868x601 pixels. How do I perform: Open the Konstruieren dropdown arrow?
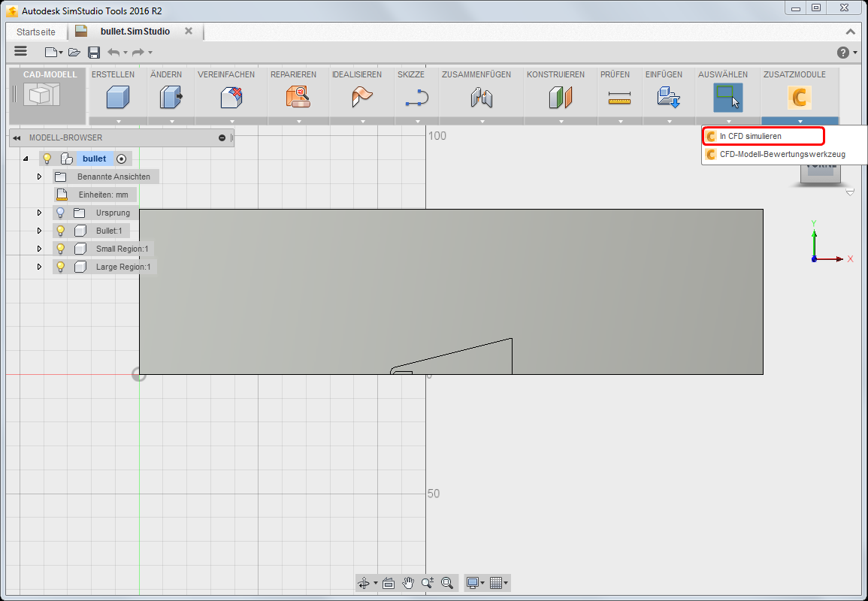tap(561, 121)
